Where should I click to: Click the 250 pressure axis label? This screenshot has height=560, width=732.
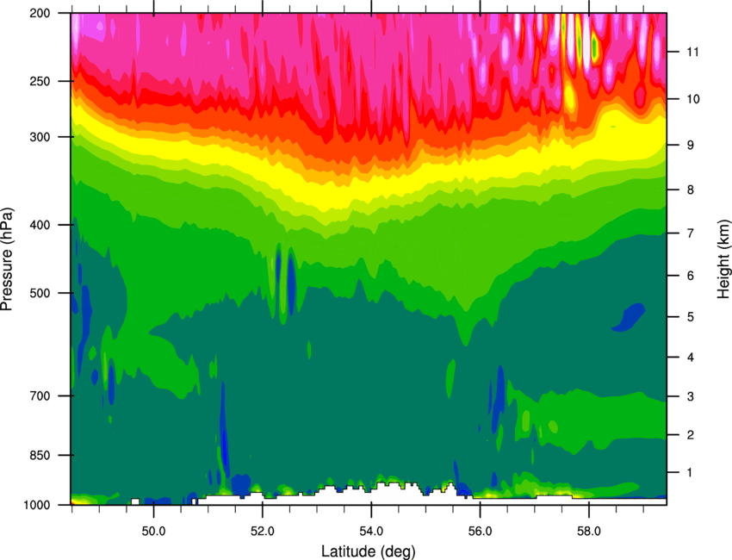(40, 81)
